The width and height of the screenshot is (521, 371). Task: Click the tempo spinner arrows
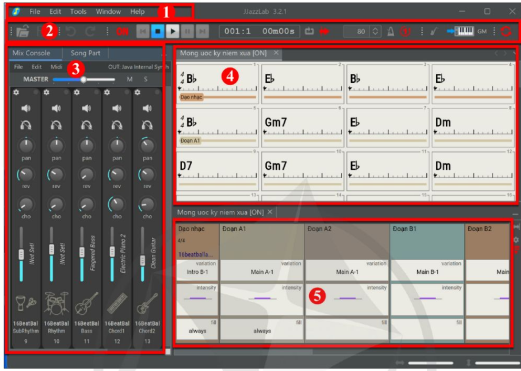(375, 31)
